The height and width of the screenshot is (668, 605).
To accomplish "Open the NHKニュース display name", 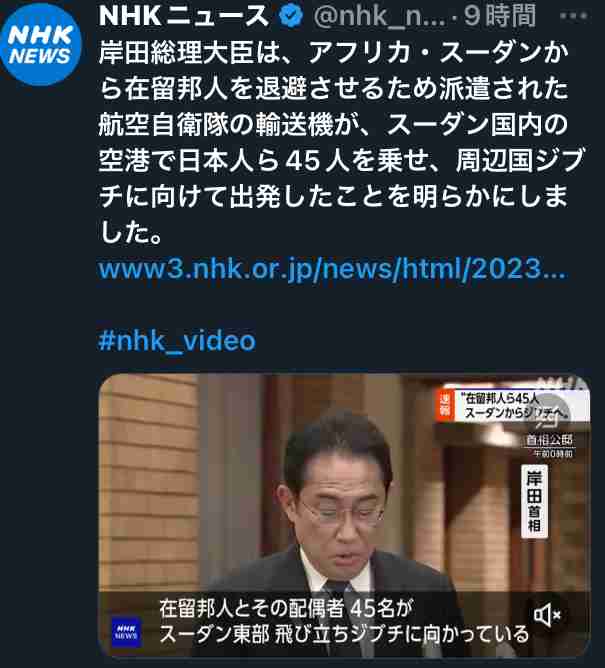I will coord(184,16).
